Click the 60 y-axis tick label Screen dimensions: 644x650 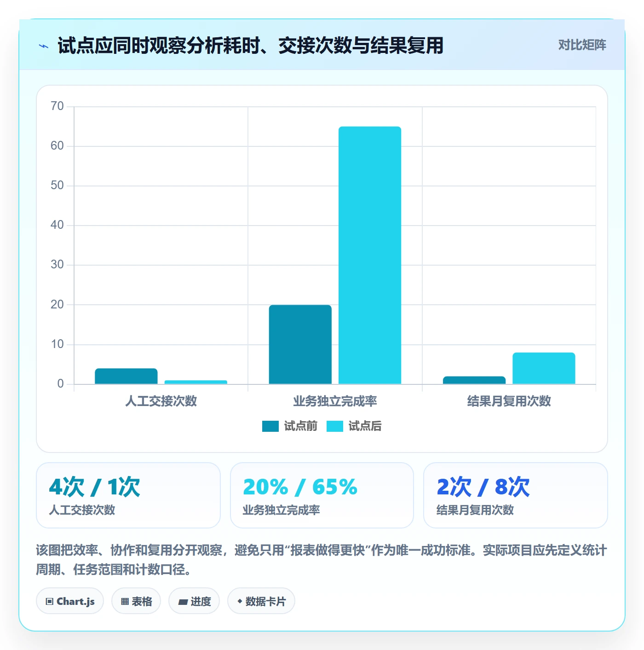tap(57, 146)
